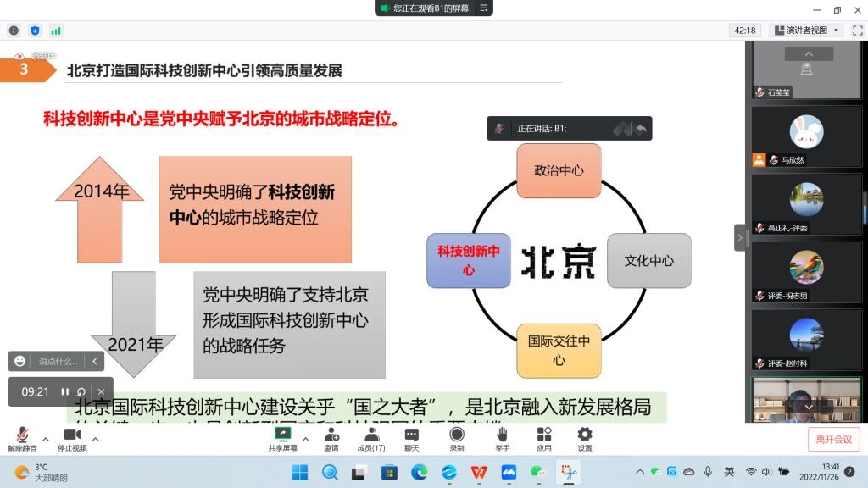Viewport: 868px width, 488px height.
Task: Open Windows taskbar search
Action: (330, 472)
